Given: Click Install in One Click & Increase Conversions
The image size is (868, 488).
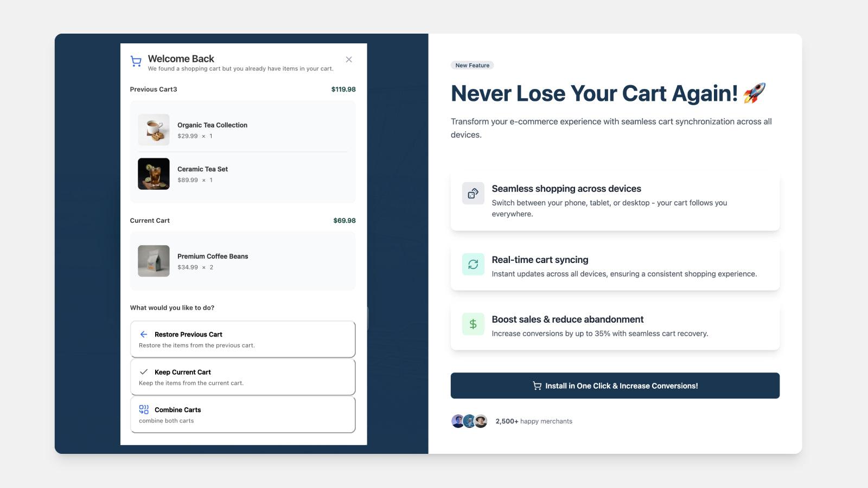Looking at the screenshot, I should [615, 386].
